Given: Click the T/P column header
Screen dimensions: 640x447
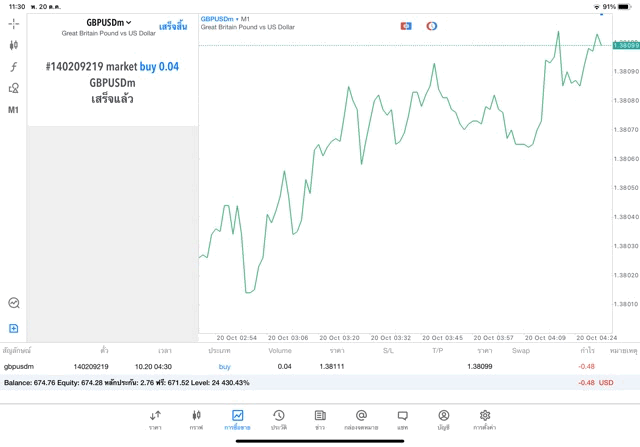Looking at the screenshot, I should [438, 351].
